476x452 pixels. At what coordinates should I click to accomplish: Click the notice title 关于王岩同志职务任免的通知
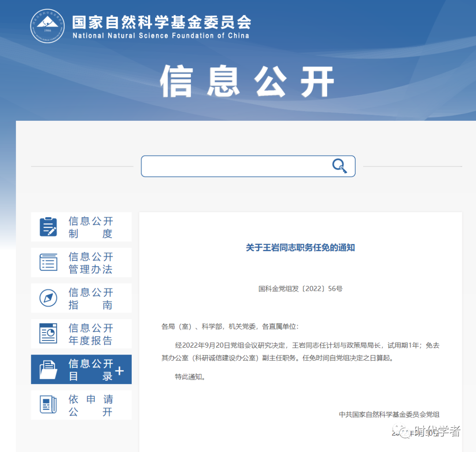point(300,248)
